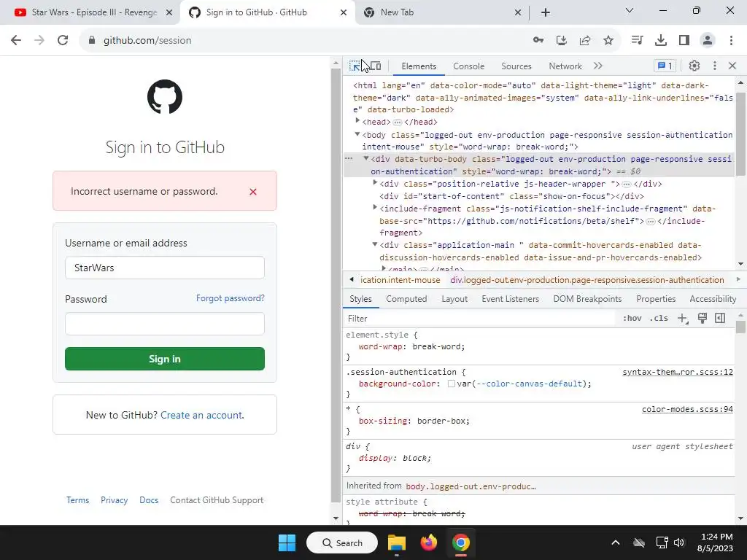Open color-modes.scss:94 source link
This screenshot has width=747, height=560.
tap(687, 410)
